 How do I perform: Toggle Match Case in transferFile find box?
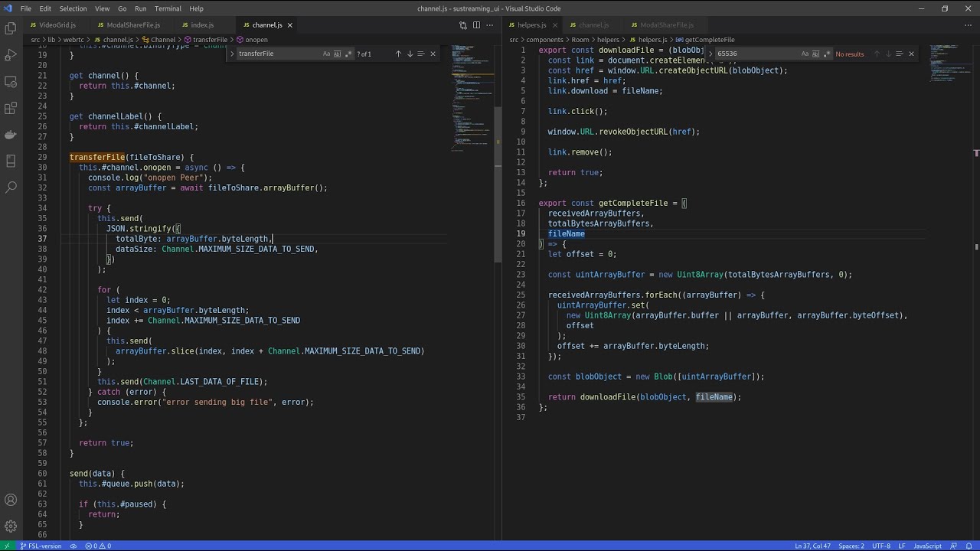pos(326,54)
